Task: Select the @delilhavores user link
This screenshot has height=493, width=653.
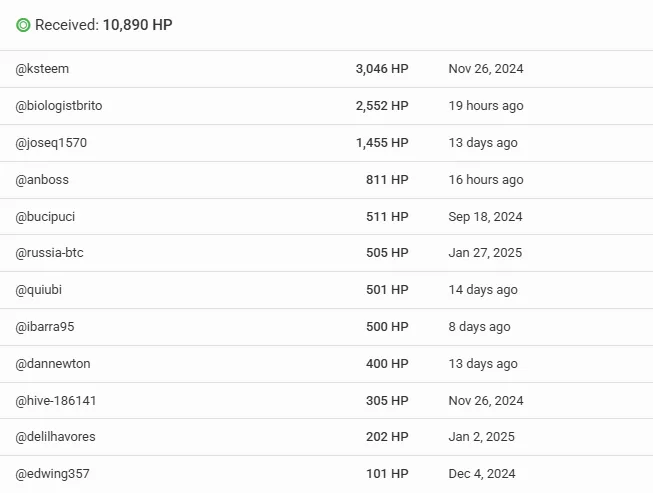Action: (55, 437)
